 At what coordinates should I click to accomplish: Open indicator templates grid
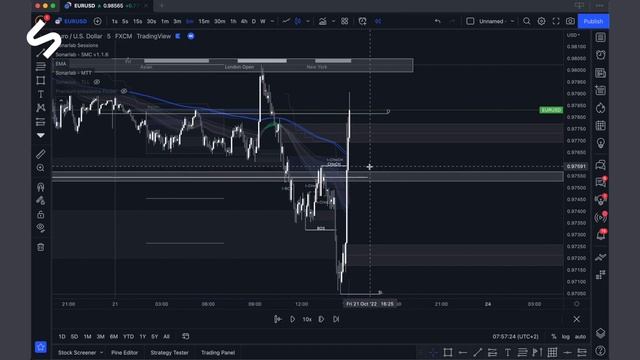344,21
